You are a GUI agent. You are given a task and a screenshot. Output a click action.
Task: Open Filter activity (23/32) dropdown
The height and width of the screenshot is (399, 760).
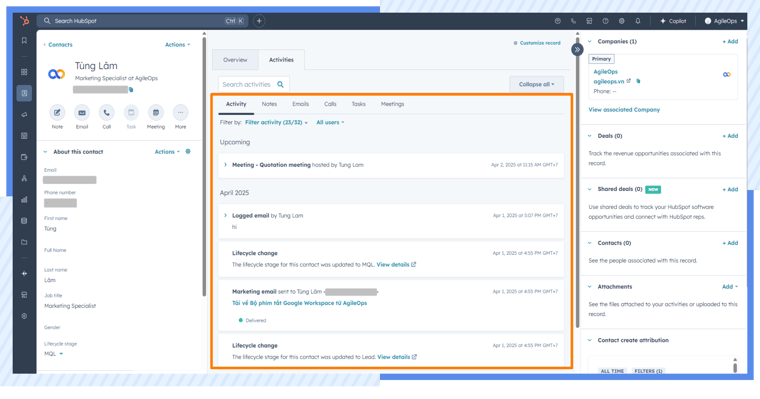(x=276, y=123)
